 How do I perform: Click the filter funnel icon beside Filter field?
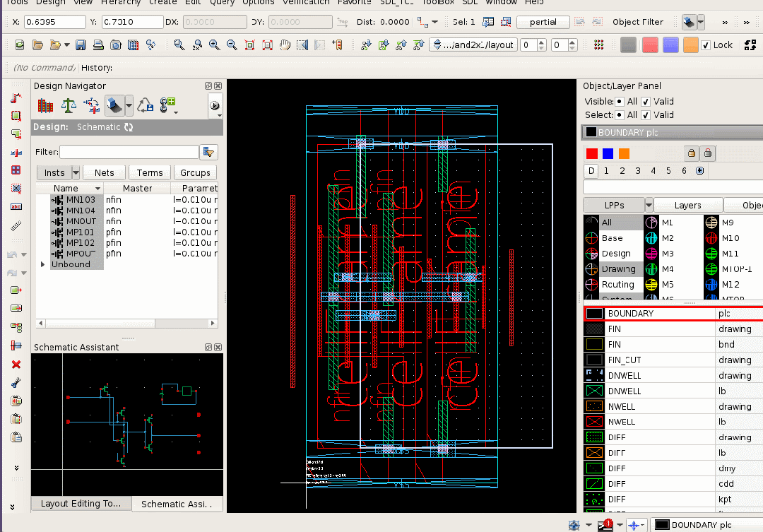(x=208, y=152)
